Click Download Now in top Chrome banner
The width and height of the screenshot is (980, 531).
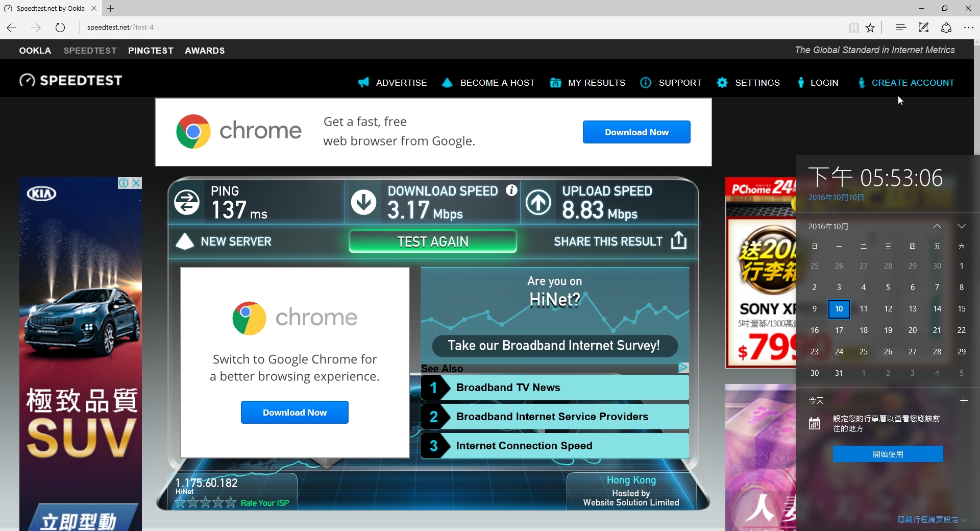pos(636,132)
